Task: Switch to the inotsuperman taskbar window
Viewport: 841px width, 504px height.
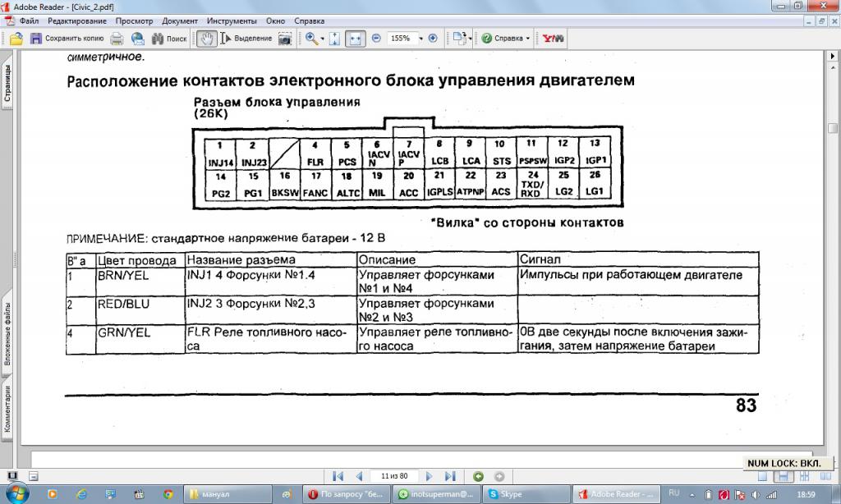Action: click(437, 494)
